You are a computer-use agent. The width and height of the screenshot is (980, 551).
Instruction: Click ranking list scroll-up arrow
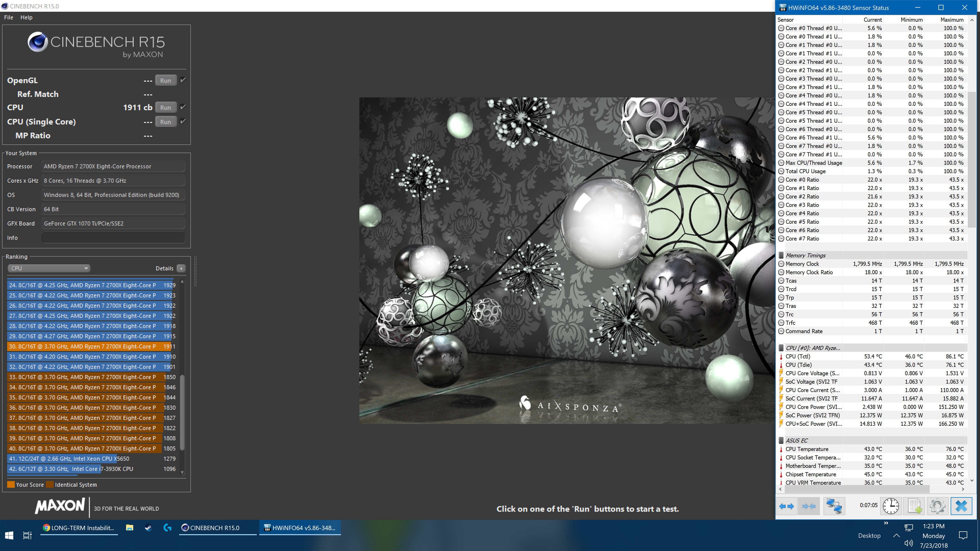182,282
